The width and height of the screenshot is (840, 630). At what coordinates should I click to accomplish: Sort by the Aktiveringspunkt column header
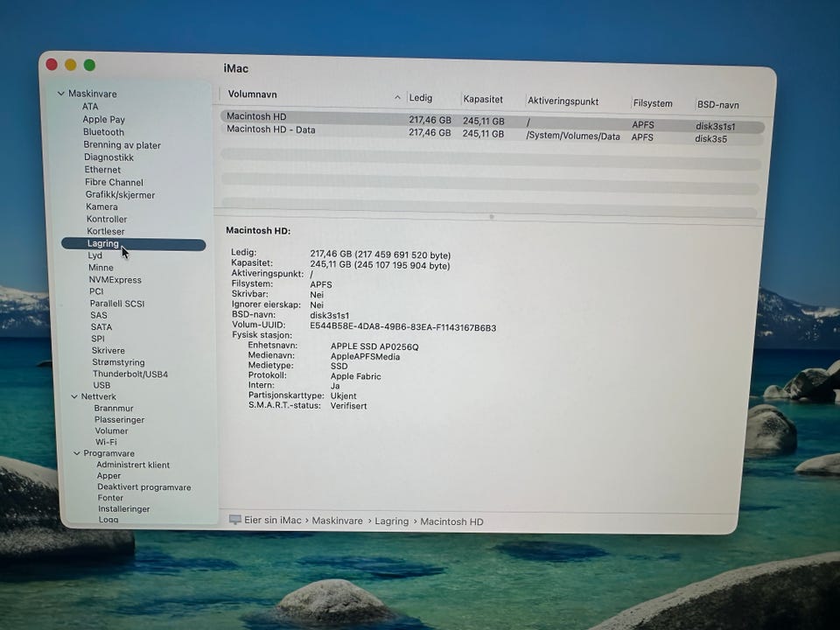click(563, 101)
